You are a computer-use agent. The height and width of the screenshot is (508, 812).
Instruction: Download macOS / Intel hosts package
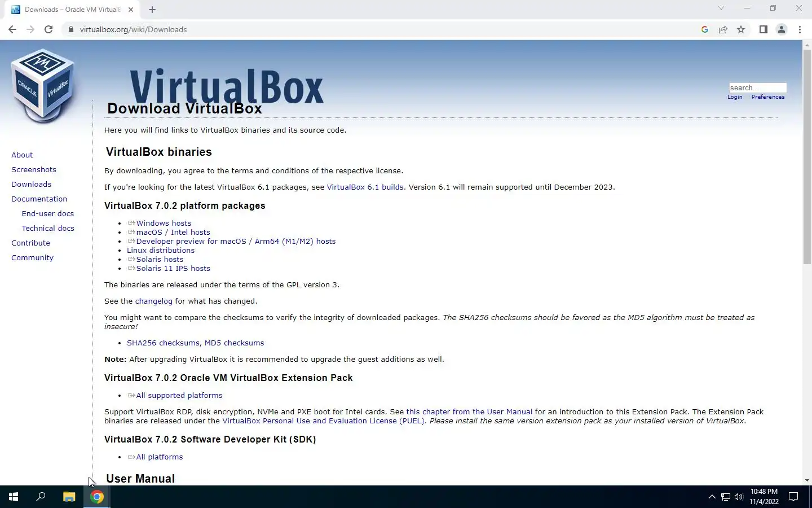click(x=173, y=232)
